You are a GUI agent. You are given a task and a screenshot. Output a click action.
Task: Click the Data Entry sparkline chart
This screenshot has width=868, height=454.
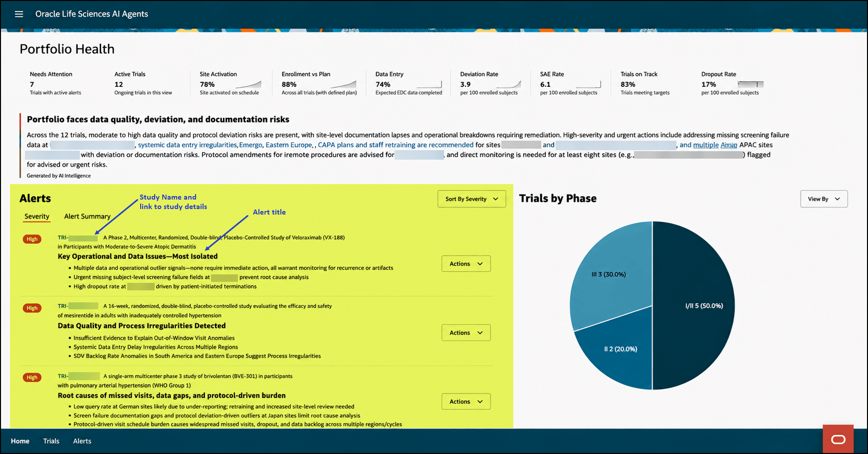[429, 84]
